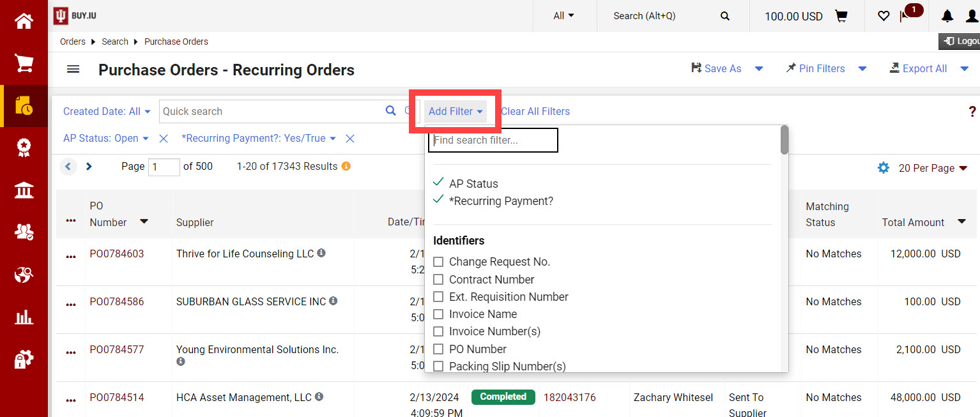Check the Ext. Requisition Number filter
The height and width of the screenshot is (417, 980).
(x=438, y=296)
